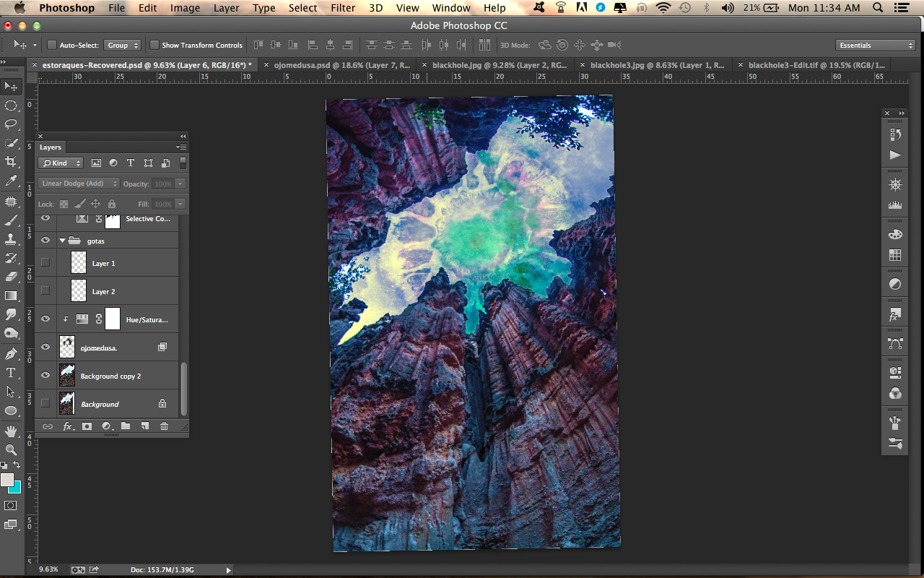
Task: Open the Layers panel options menu
Action: 181,147
